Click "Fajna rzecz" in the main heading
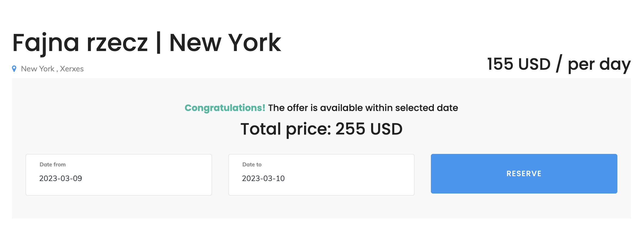The height and width of the screenshot is (228, 644). (80, 43)
